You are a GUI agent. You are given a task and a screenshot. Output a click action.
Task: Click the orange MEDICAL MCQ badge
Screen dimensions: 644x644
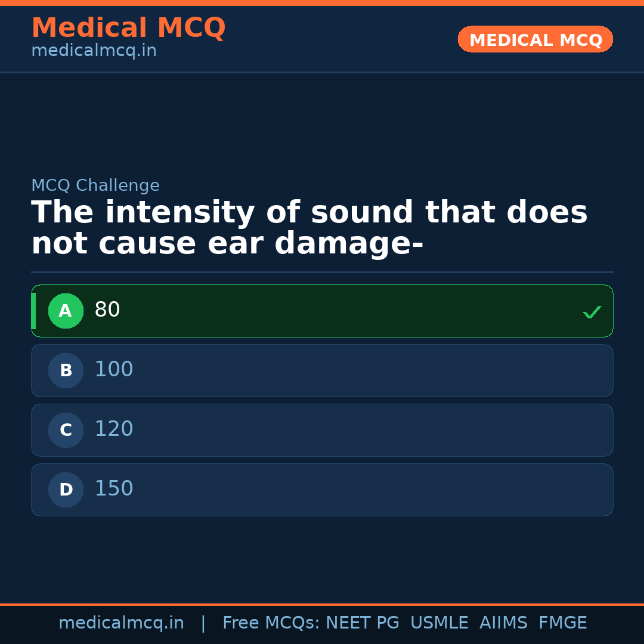[x=535, y=39]
